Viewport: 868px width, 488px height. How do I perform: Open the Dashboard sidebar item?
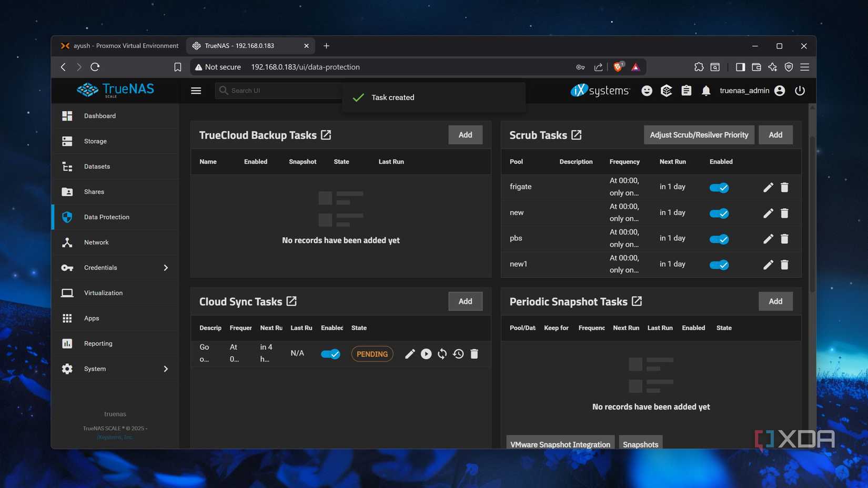point(100,116)
